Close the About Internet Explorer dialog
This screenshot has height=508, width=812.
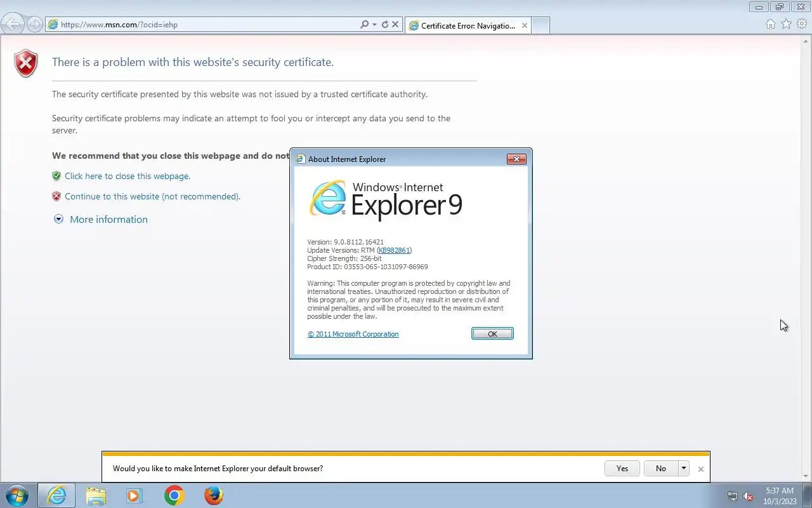[x=516, y=159]
